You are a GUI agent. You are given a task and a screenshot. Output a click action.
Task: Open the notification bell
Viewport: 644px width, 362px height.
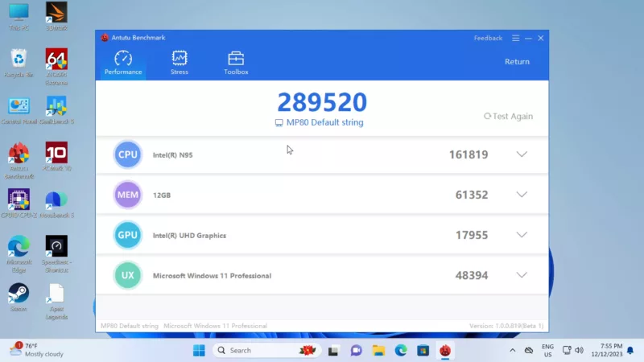630,351
